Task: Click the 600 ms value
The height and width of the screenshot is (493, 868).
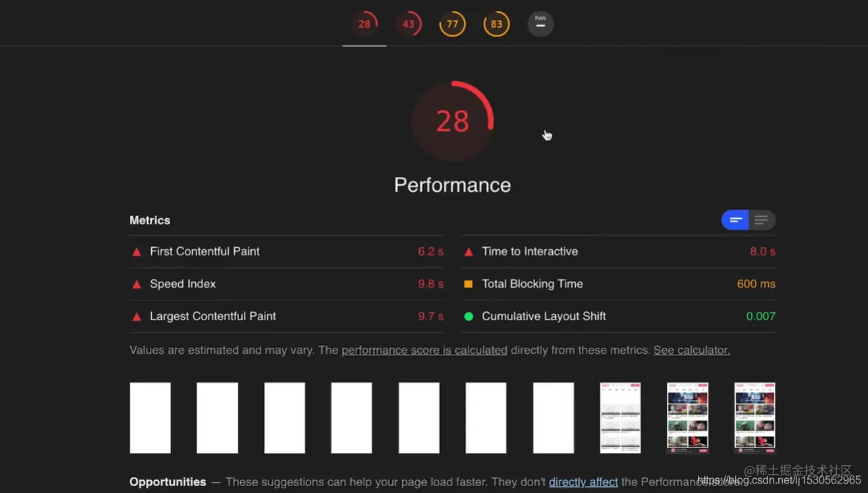Action: tap(756, 284)
